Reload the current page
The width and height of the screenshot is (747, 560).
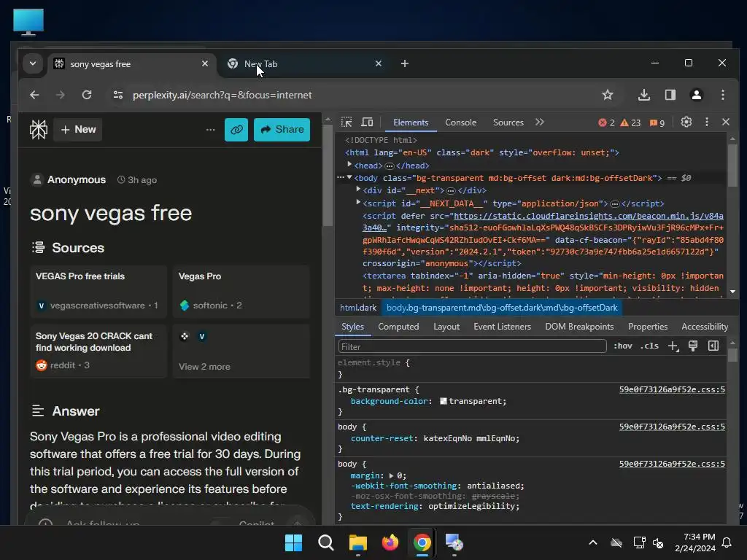[x=87, y=95]
